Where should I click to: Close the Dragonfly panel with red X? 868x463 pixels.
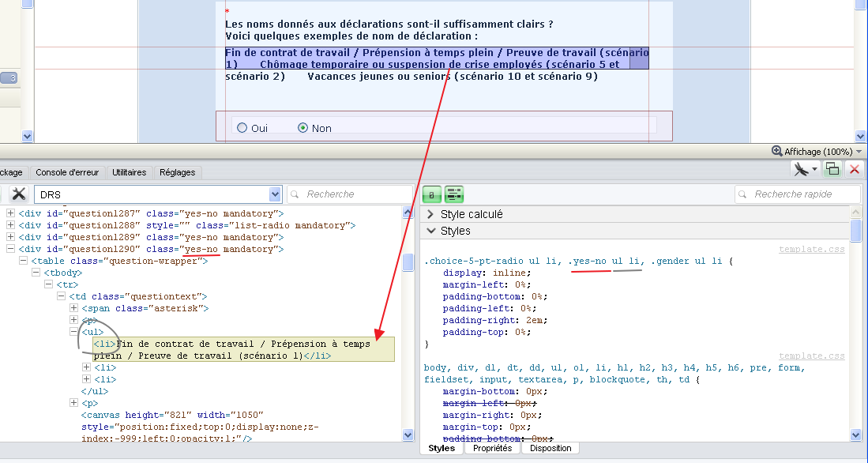854,169
